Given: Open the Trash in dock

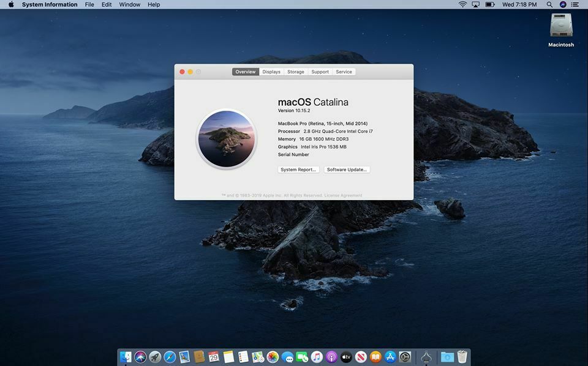Looking at the screenshot, I should coord(462,357).
